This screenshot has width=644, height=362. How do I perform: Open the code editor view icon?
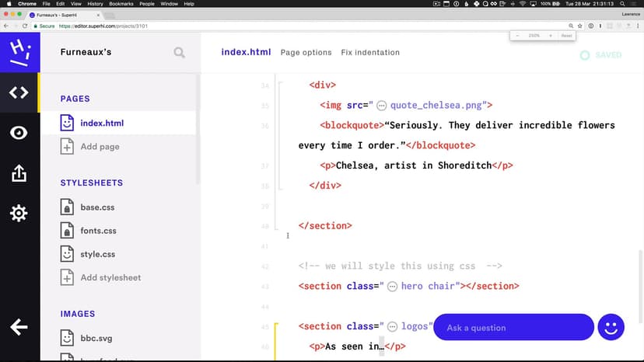tap(19, 93)
